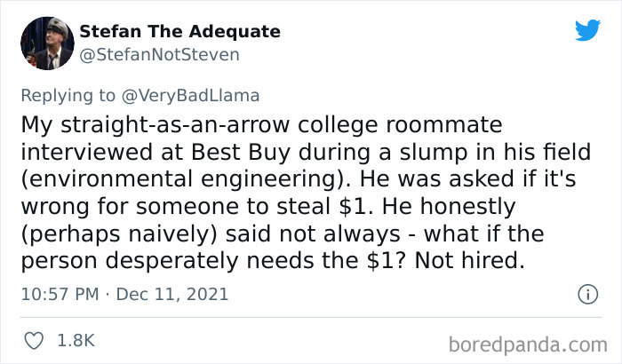Visit the @VeryBadLlama mention link
The image size is (622, 364).
point(190,96)
